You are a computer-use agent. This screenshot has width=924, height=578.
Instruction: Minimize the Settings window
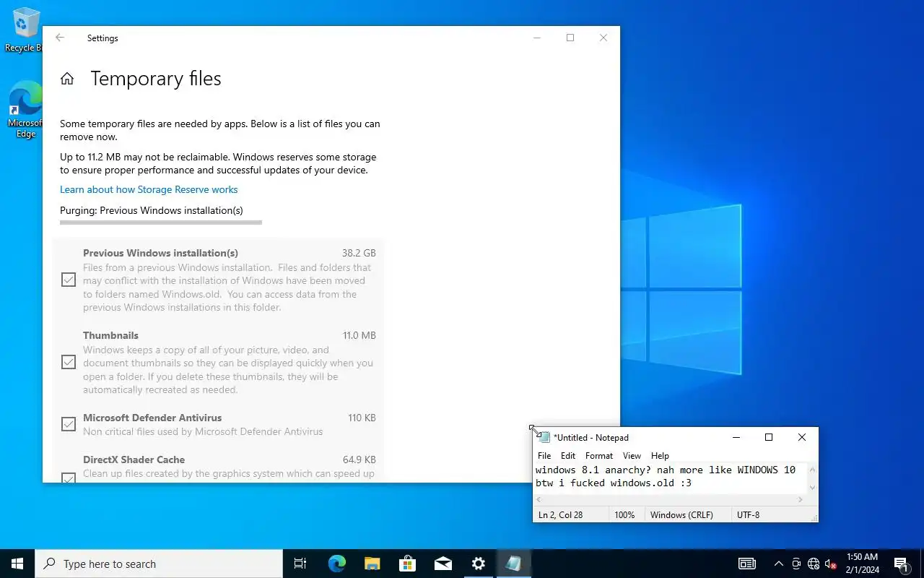[x=536, y=38]
